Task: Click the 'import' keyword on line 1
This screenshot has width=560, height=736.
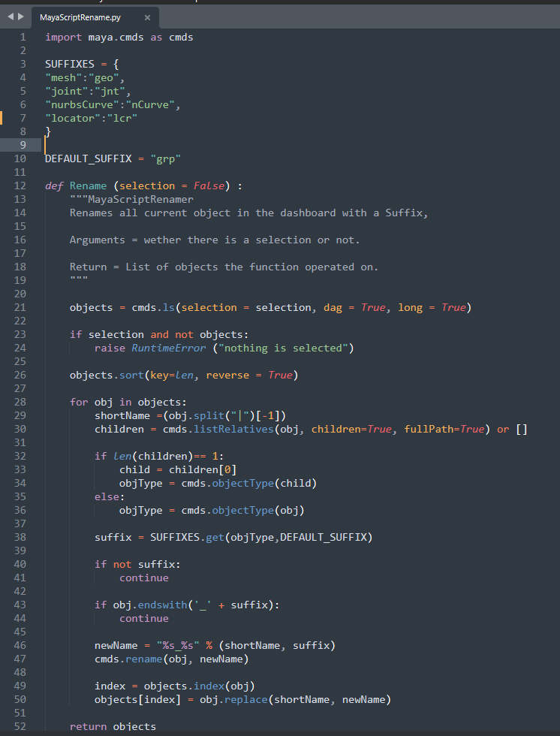Action: tap(63, 37)
